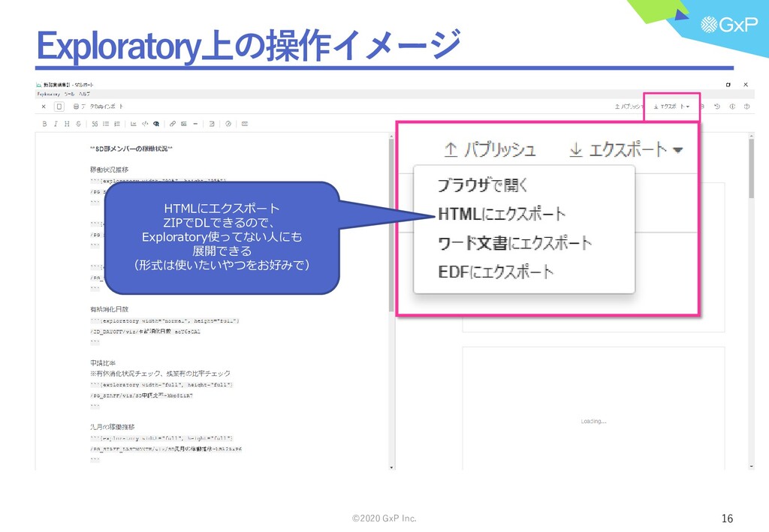Screen dimensions: 769x532
Task: Insert a numbered list icon
Action: (x=116, y=124)
